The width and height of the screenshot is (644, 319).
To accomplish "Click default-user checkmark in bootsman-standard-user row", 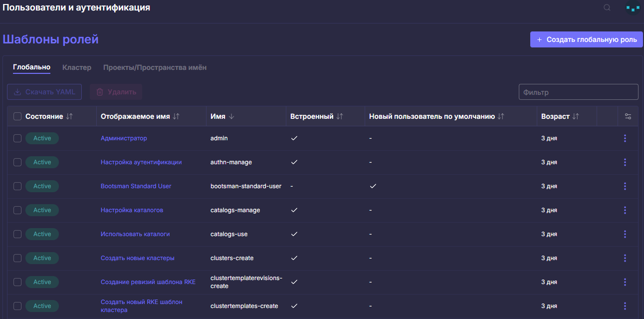I will click(x=373, y=186).
